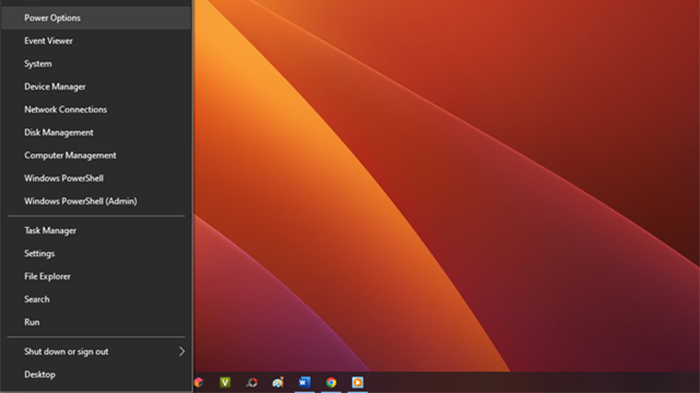Screen dimensions: 700x393
Task: Open the orange media player taskbar icon
Action: click(358, 382)
